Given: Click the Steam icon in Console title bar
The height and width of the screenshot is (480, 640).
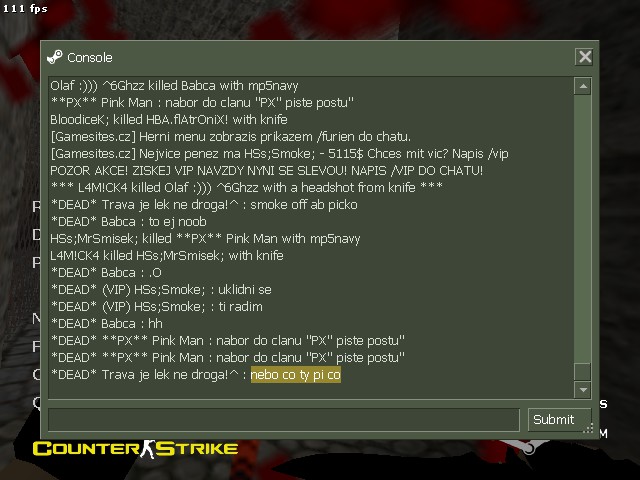Looking at the screenshot, I should (55, 57).
